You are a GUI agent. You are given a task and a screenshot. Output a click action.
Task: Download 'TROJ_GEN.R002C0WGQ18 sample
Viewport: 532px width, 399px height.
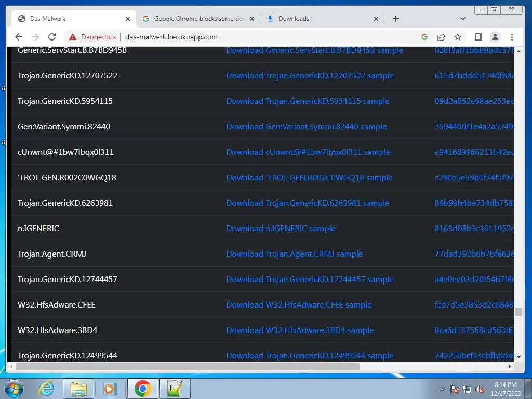coord(310,178)
